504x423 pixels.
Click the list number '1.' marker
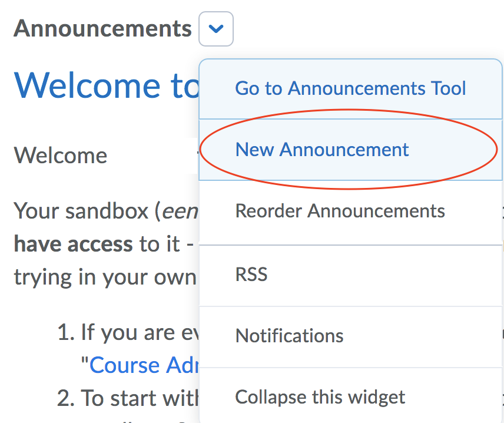click(x=65, y=333)
